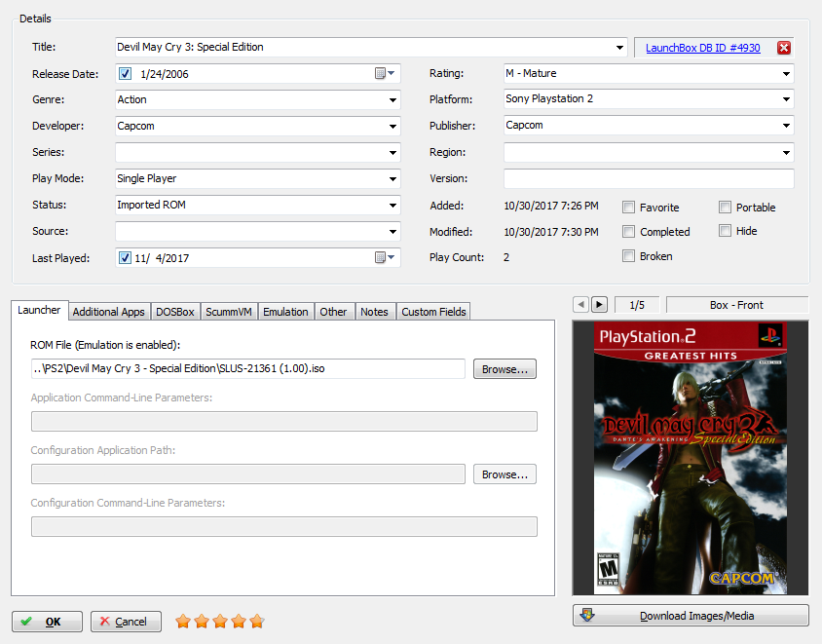822x644 pixels.
Task: Set rating to four stars
Action: (239, 622)
